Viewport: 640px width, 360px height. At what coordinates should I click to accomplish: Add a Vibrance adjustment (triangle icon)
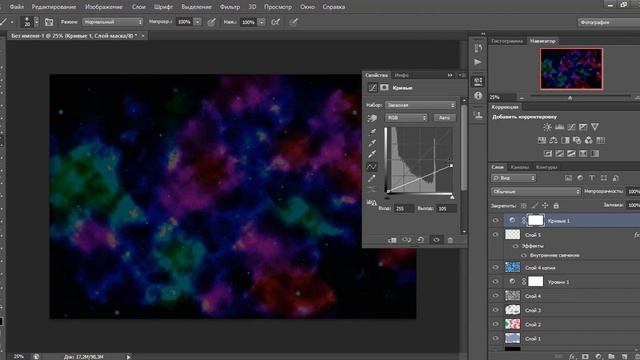click(x=595, y=127)
